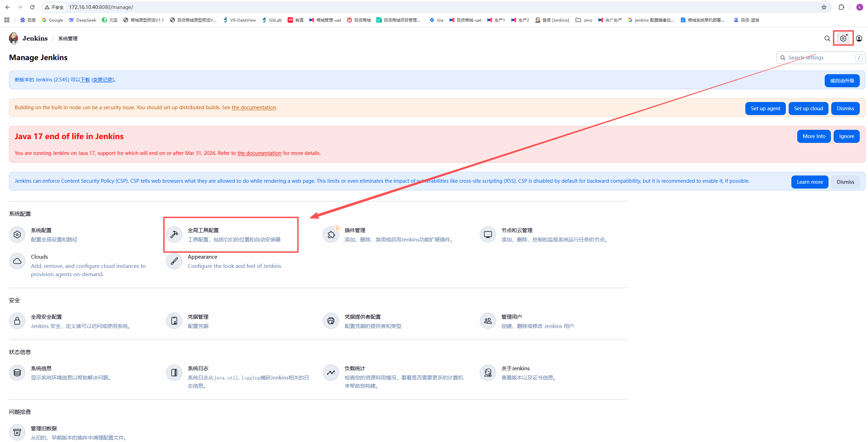Open the V9-DataView bookmark
The image size is (868, 442).
click(x=240, y=20)
